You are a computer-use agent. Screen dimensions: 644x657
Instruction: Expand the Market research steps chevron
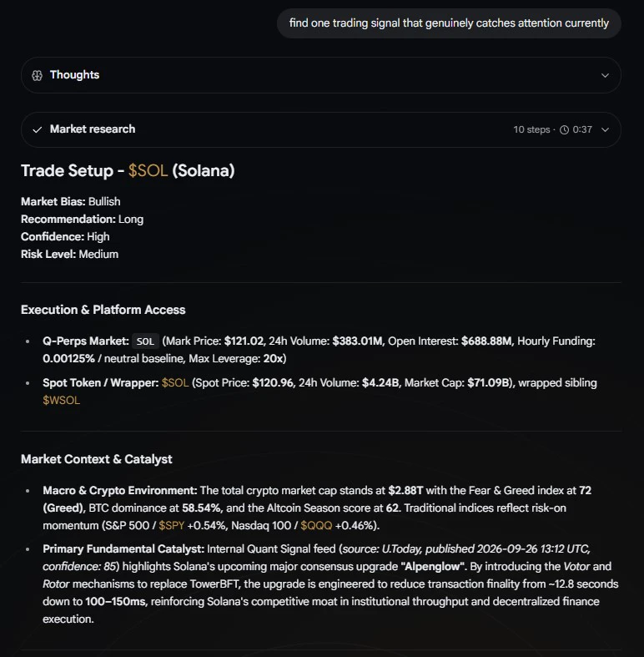605,130
